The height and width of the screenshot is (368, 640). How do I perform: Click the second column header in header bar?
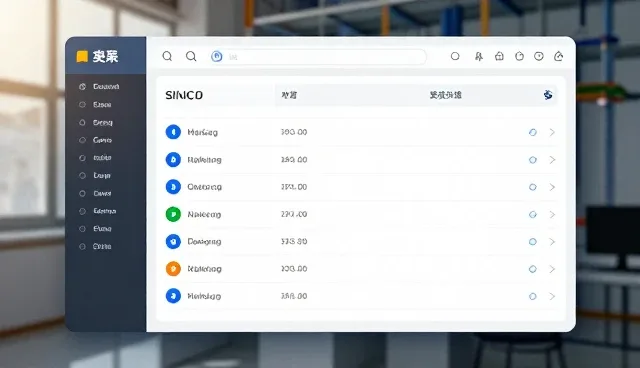click(445, 95)
